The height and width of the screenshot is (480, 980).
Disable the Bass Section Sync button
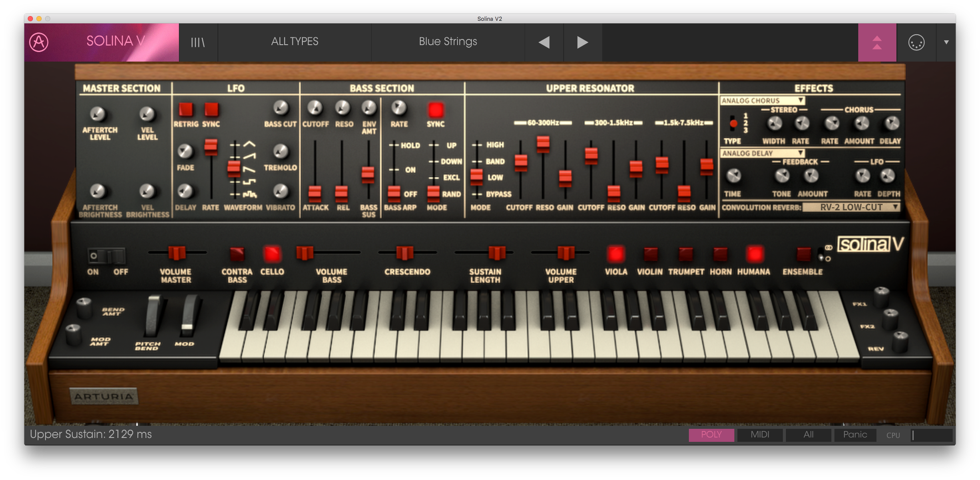click(x=436, y=110)
